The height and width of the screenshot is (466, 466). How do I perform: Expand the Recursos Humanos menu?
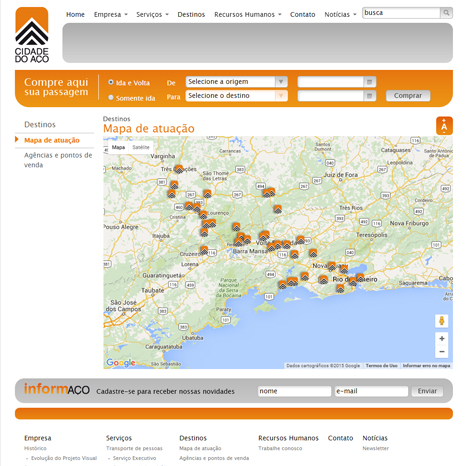[x=248, y=14]
